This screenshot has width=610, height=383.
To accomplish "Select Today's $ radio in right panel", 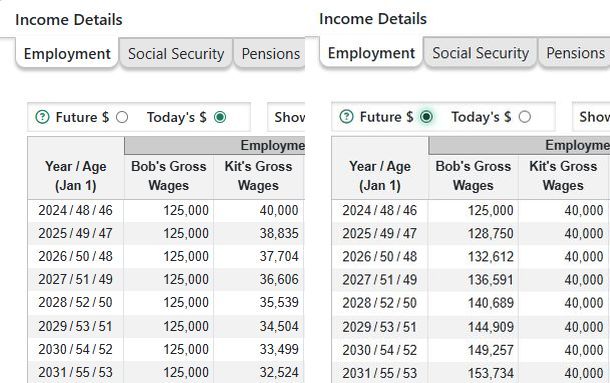I will pyautogui.click(x=524, y=116).
